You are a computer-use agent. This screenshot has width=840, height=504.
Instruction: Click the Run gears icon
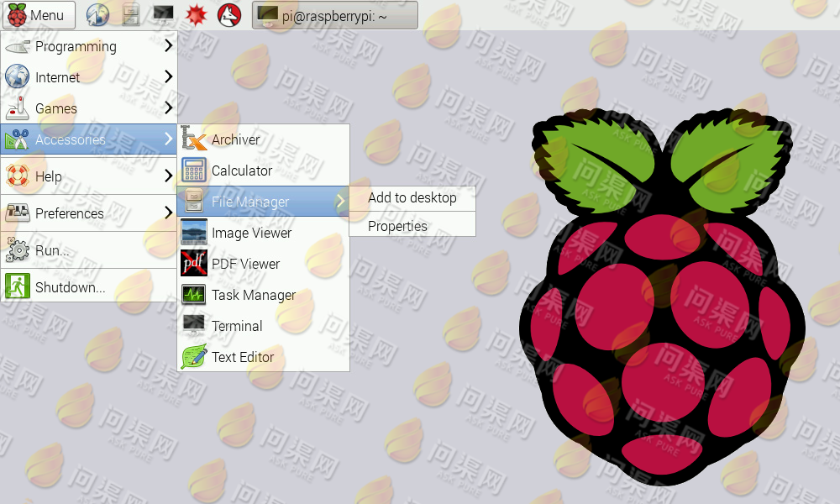pos(17,249)
